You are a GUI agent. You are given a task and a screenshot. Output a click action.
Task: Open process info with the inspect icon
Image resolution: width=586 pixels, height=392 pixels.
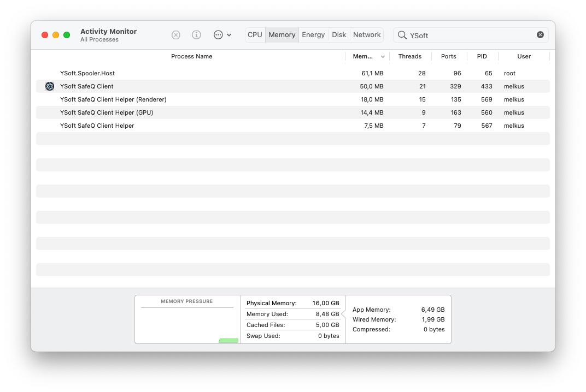196,35
